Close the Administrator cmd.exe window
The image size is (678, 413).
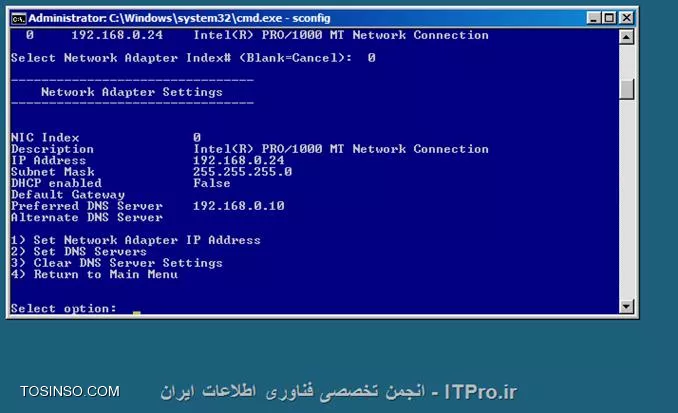pos(626,18)
